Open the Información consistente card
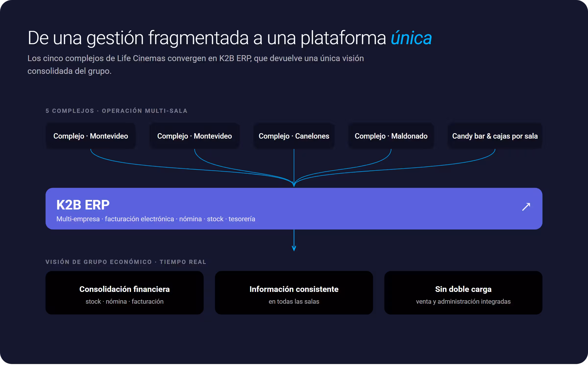Viewport: 588px width, 365px height. tap(294, 293)
